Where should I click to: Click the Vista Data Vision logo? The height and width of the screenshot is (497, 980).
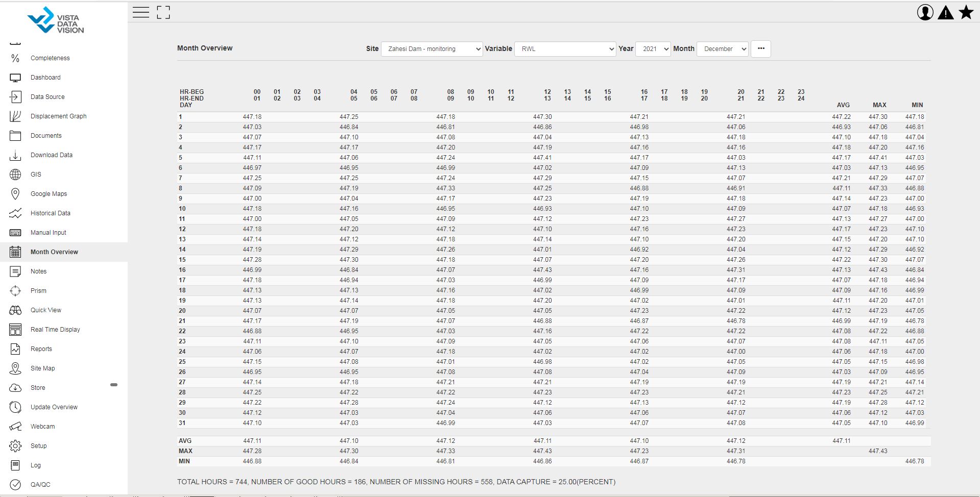coord(56,20)
